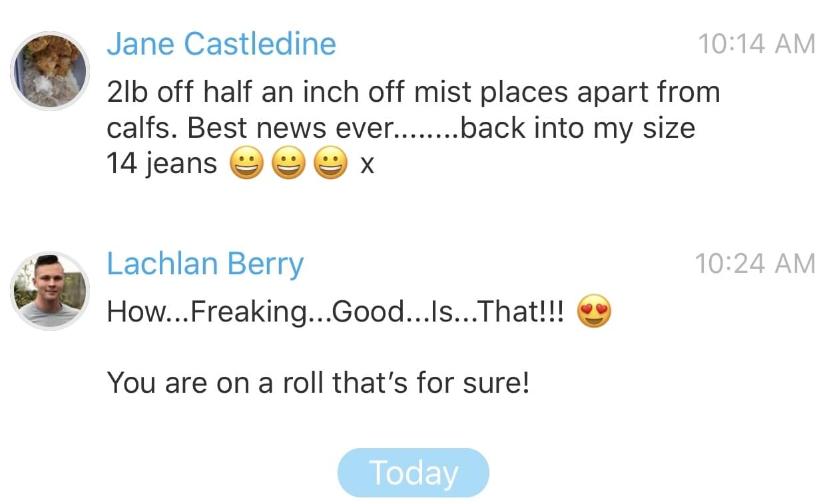Screen dimensions: 827x504
Task: Click the "14 jeans" text
Action: (162, 164)
